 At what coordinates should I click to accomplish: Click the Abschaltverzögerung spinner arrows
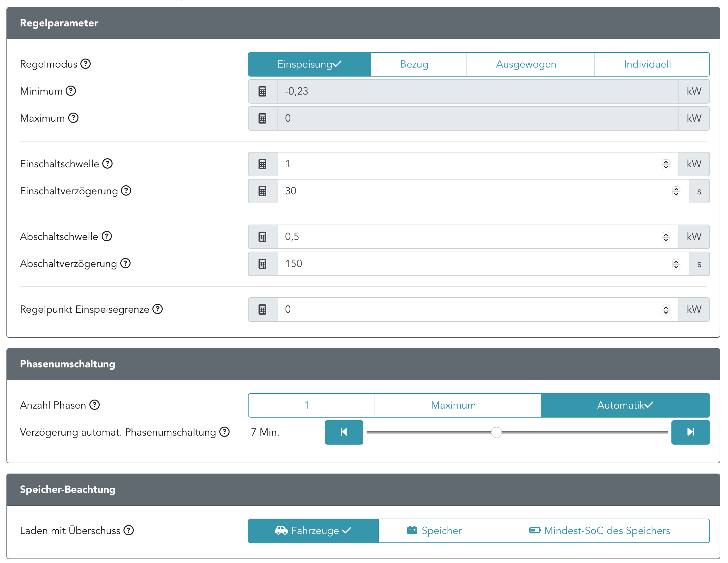pos(676,264)
